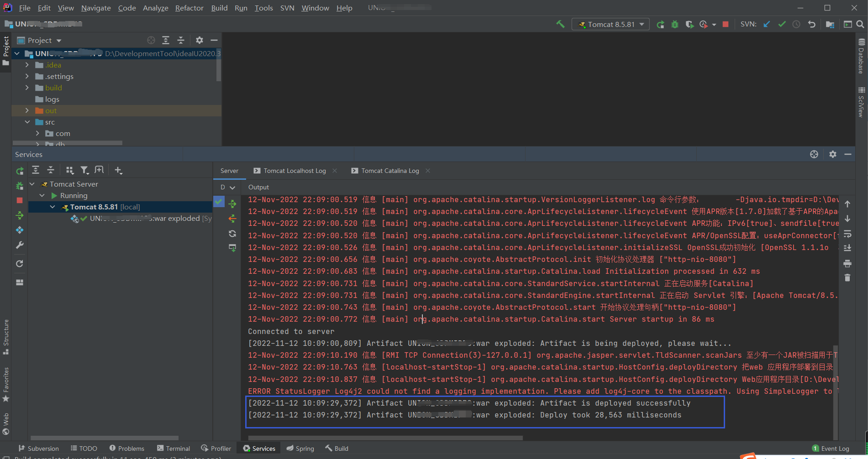Revert changes with the rollback arrow
Viewport: 868px width, 459px height.
811,24
